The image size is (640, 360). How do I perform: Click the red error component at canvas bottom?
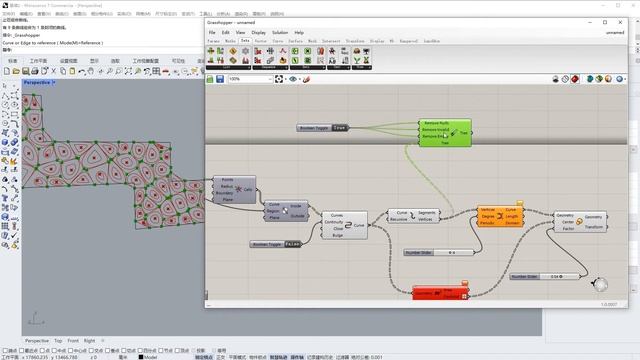tap(440, 293)
